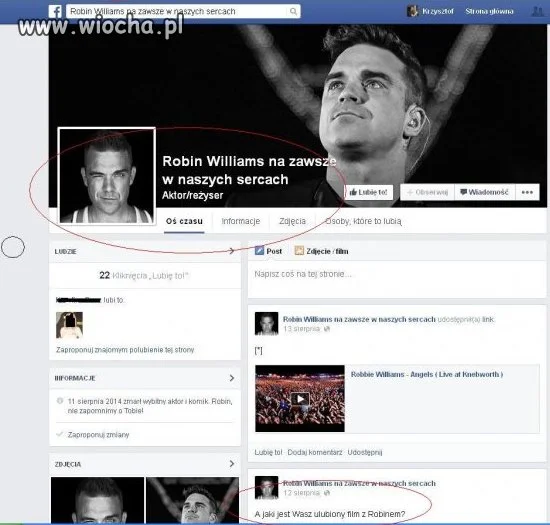Open the right photo in Zdjęcia section
Screen dimensions: 550x525
coord(192,500)
